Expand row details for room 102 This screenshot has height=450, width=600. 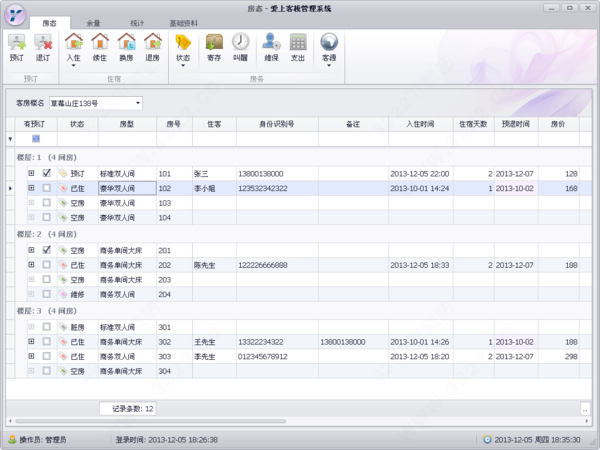pyautogui.click(x=31, y=188)
